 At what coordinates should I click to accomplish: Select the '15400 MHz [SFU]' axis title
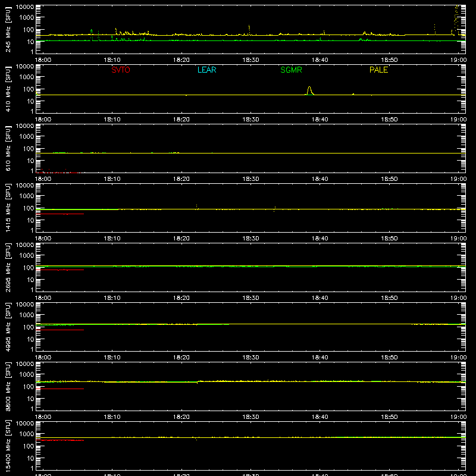tap(8, 446)
